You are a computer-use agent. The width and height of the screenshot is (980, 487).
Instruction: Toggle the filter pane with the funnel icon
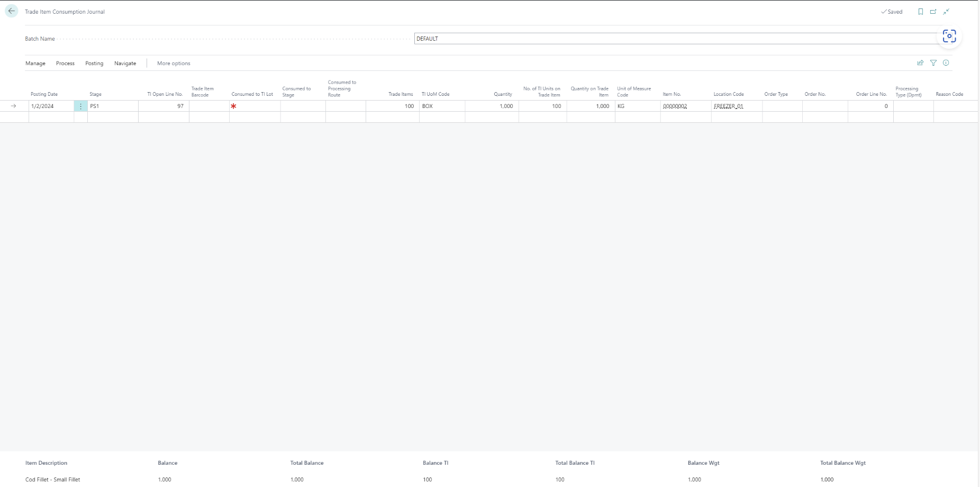[x=933, y=63]
